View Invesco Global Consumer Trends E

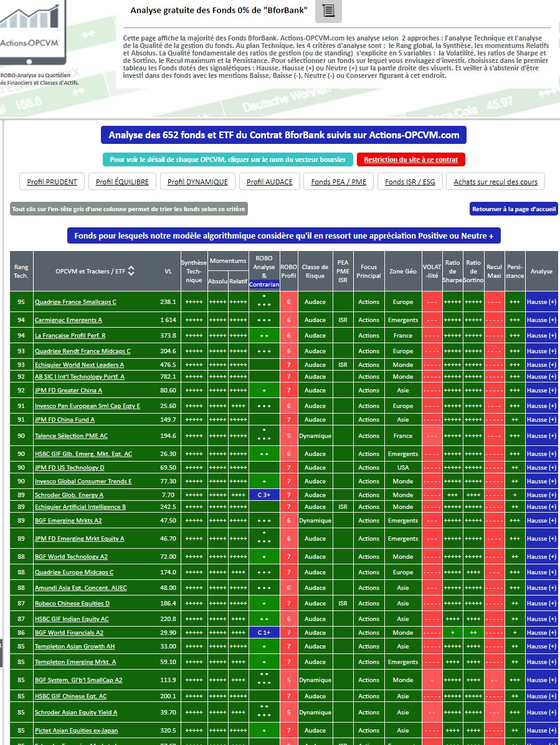pos(83,482)
